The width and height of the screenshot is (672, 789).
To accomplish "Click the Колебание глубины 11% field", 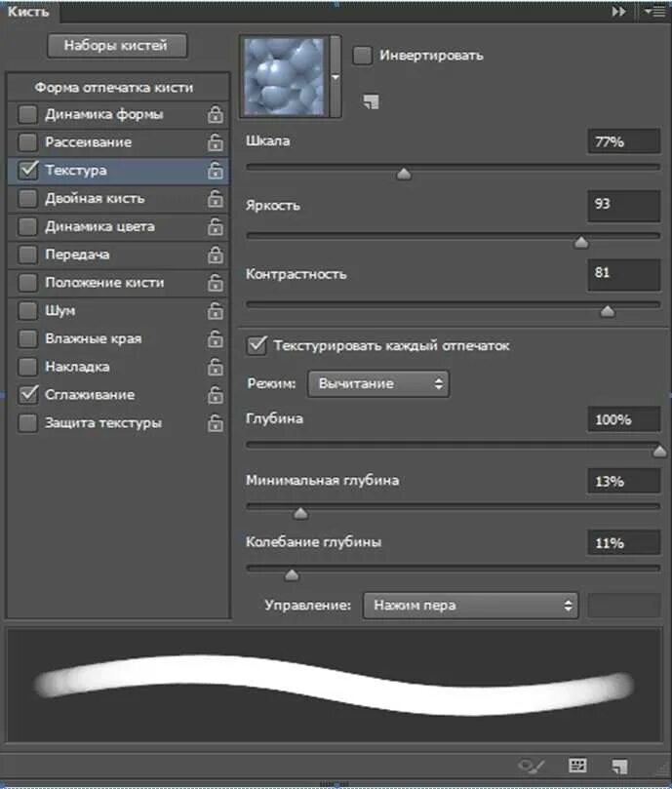I will click(x=623, y=543).
